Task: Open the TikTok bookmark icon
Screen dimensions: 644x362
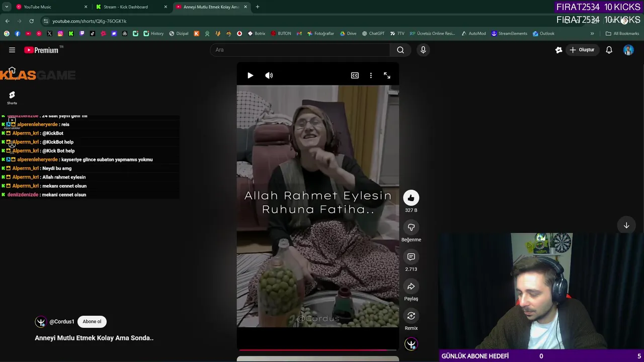Action: pyautogui.click(x=93, y=34)
